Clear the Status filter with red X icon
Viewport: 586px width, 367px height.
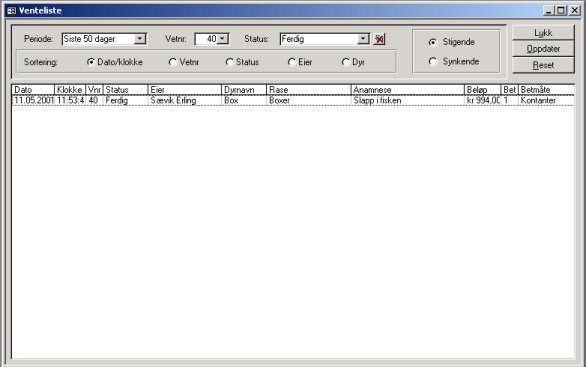click(379, 39)
